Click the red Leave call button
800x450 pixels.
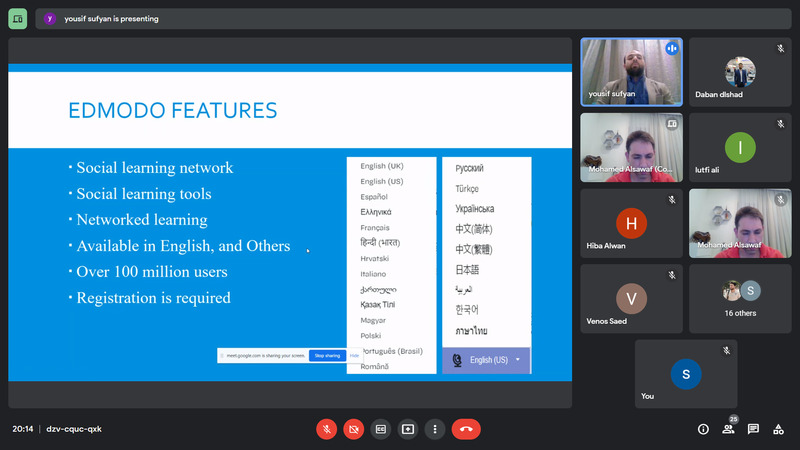[466, 429]
